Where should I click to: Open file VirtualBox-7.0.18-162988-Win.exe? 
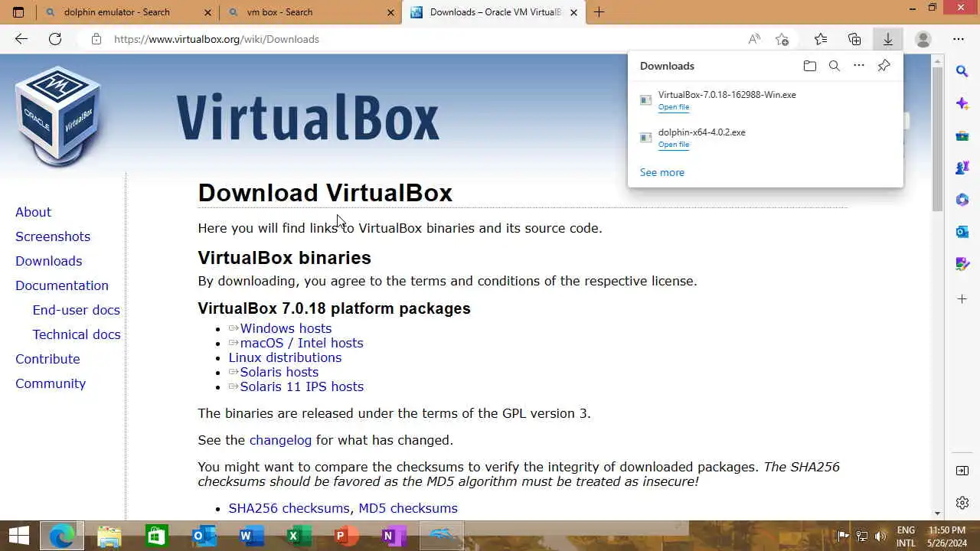point(674,107)
